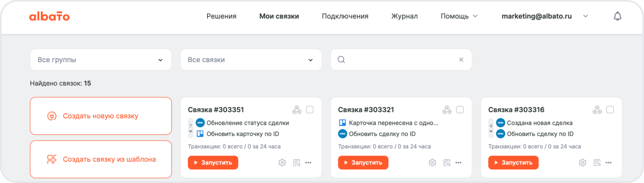The height and width of the screenshot is (183, 644).
Task: Go to the Подключения section
Action: click(x=345, y=16)
